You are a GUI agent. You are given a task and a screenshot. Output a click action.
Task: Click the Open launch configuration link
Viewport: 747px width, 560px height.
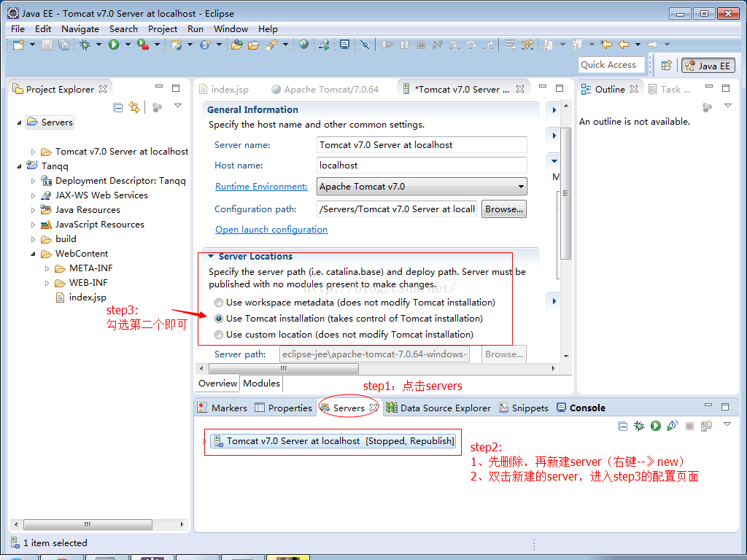pos(271,230)
